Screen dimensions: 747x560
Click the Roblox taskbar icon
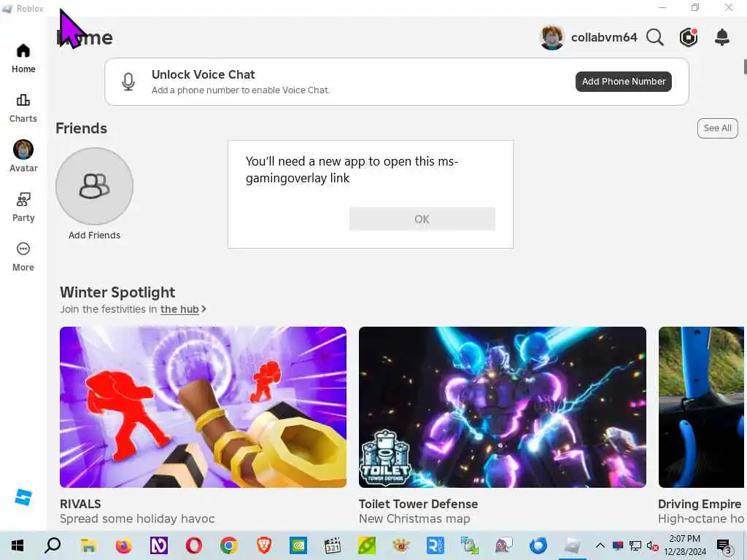(572, 545)
